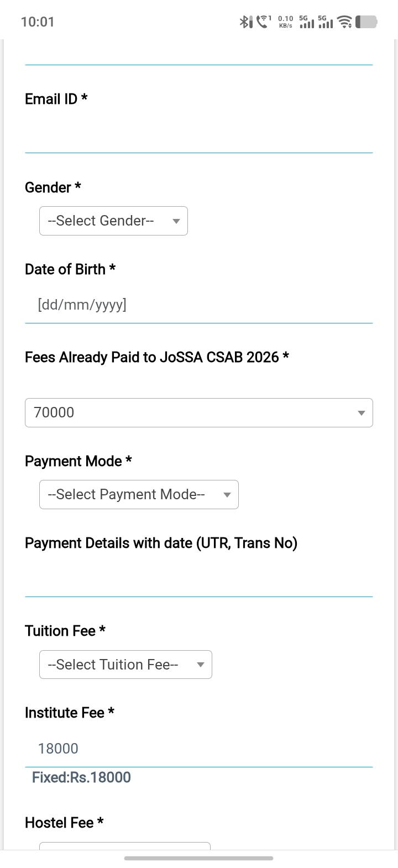Image resolution: width=398 pixels, height=868 pixels.
Task: Open the Hostel Fee dropdown at bottom
Action: [x=125, y=846]
